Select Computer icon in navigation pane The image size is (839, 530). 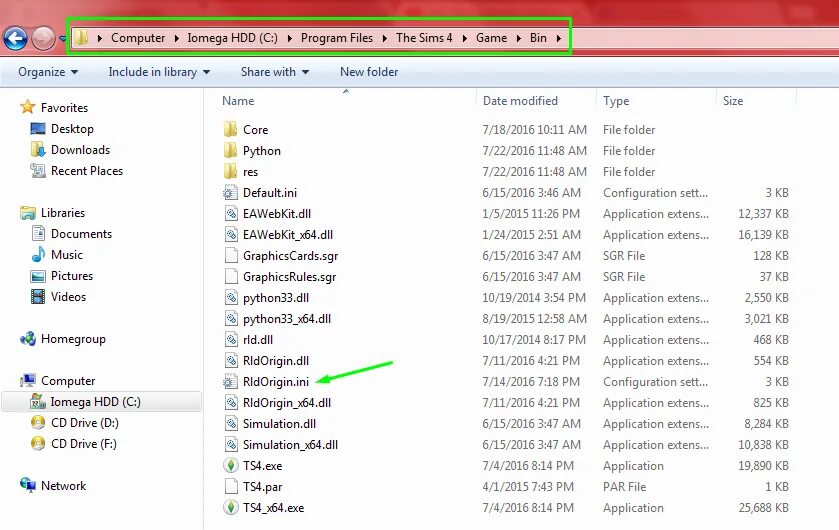click(28, 380)
